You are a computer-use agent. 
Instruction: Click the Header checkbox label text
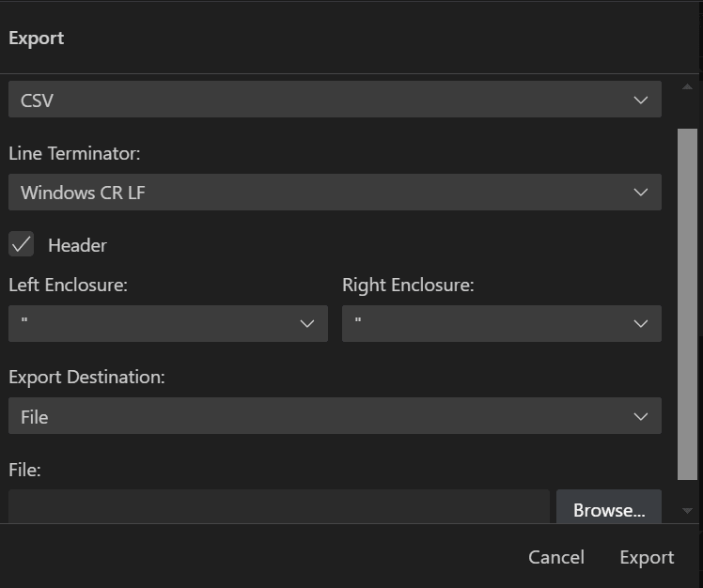[x=77, y=245]
